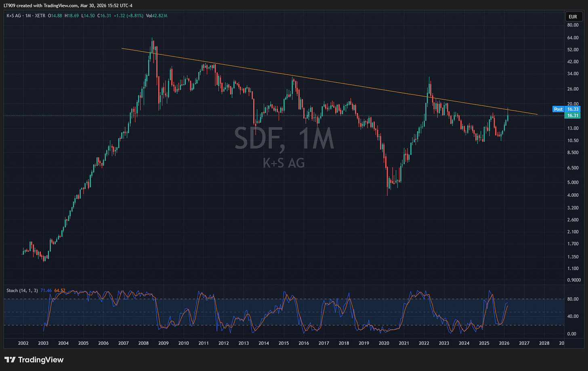588x371 pixels.
Task: Click the 1.700 price axis label
Action: point(573,244)
